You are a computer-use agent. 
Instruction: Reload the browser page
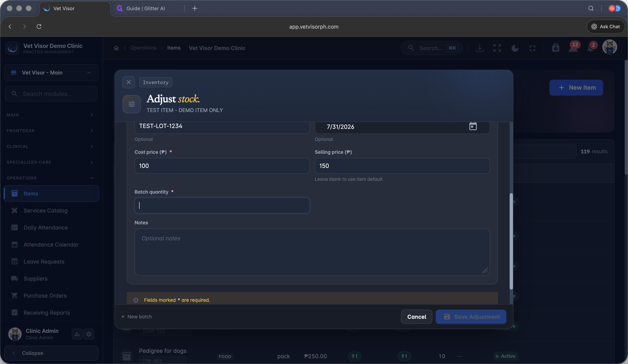point(39,26)
